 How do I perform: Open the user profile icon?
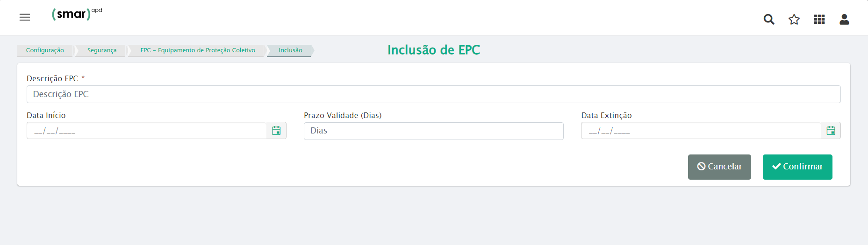[844, 20]
